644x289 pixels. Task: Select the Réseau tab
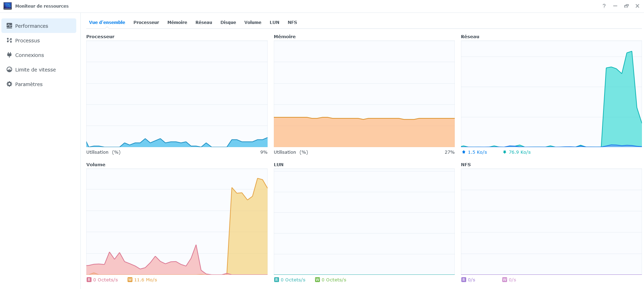[x=203, y=22]
